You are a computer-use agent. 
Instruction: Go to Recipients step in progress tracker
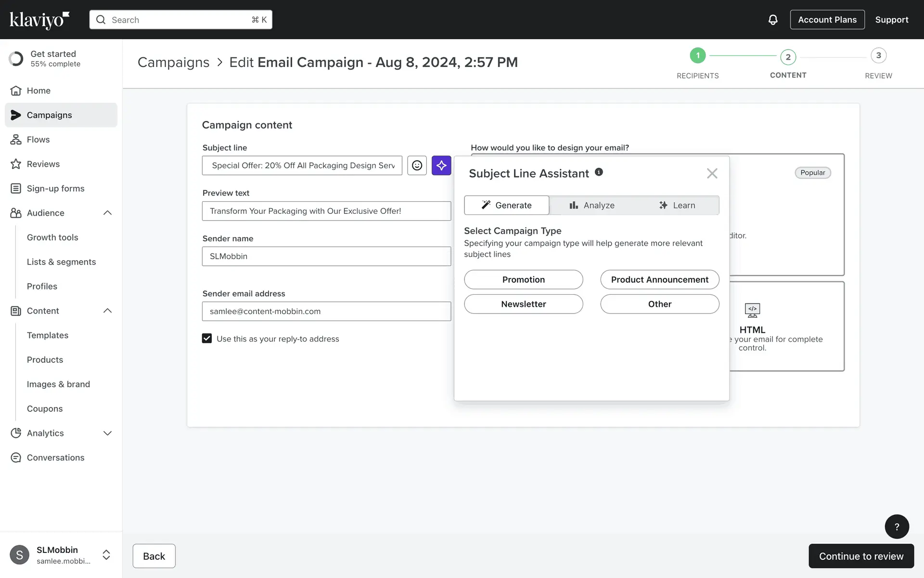point(697,56)
